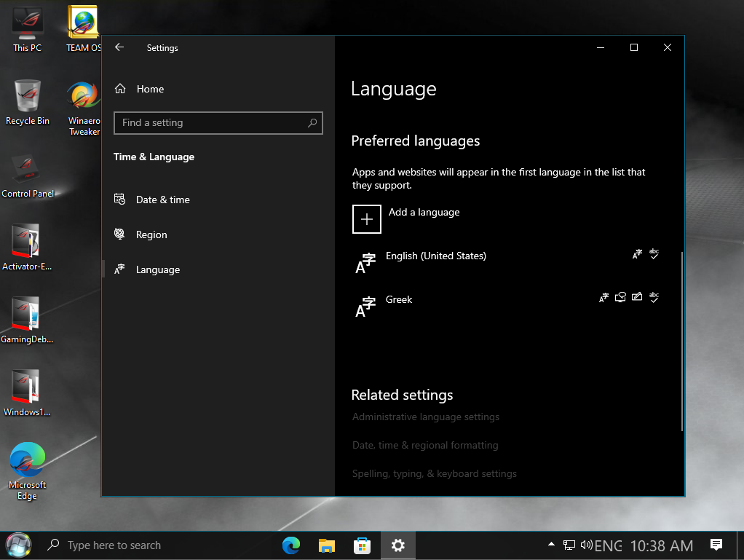Minimize the Settings window
The height and width of the screenshot is (560, 744).
coord(601,47)
